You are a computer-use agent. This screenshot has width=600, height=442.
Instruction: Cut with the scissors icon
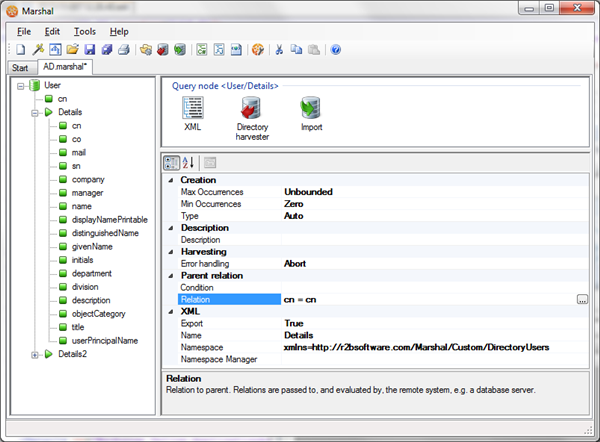(x=279, y=49)
